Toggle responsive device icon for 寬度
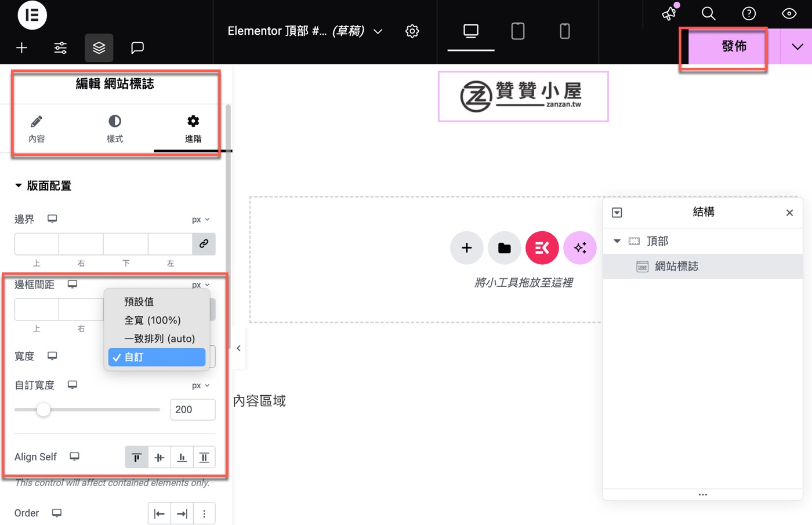The width and height of the screenshot is (812, 525). (x=52, y=355)
